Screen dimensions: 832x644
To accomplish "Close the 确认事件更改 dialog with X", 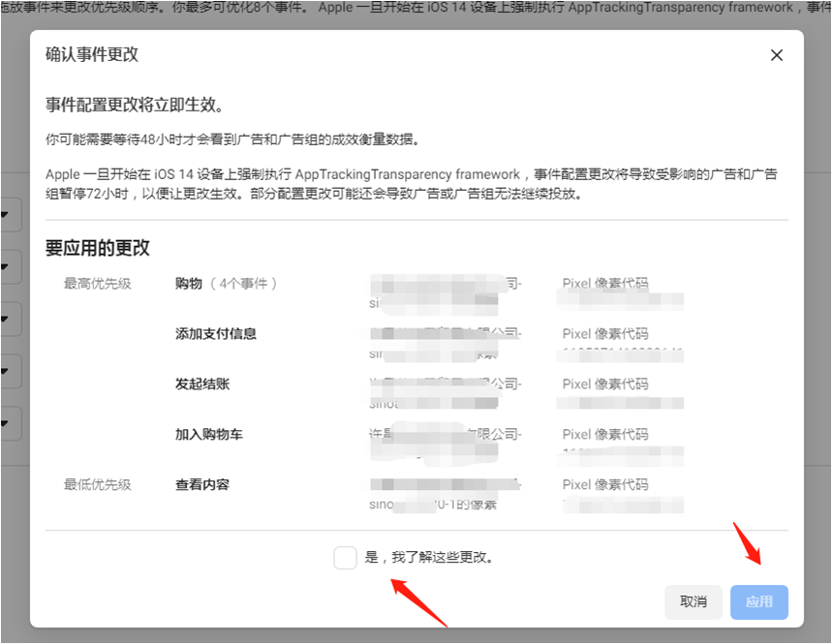I will pos(776,55).
